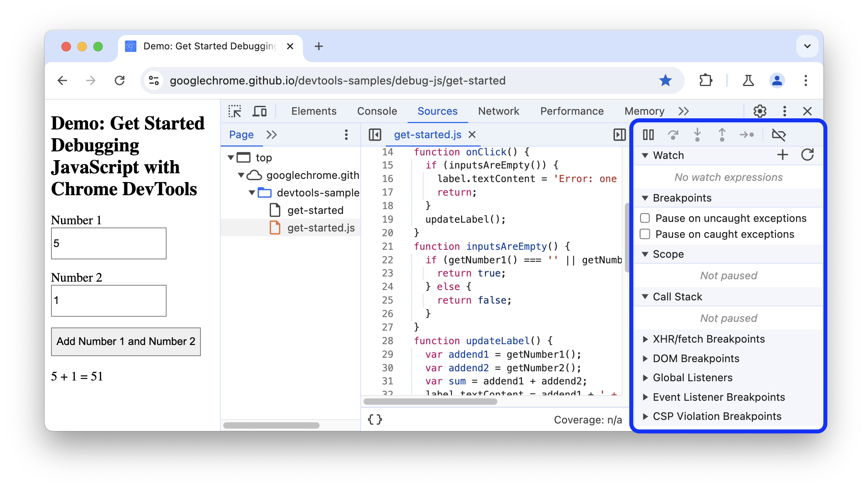Click the Add watch expression button

[784, 155]
